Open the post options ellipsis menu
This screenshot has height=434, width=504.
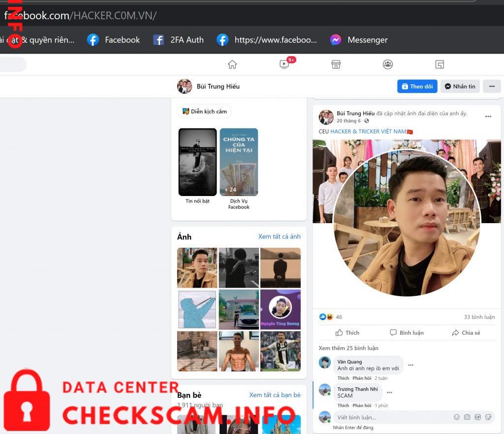[488, 116]
